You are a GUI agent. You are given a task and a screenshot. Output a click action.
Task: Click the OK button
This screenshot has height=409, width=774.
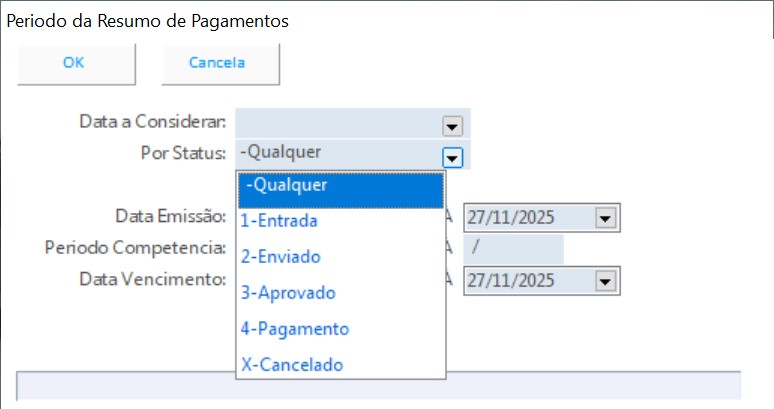(76, 63)
